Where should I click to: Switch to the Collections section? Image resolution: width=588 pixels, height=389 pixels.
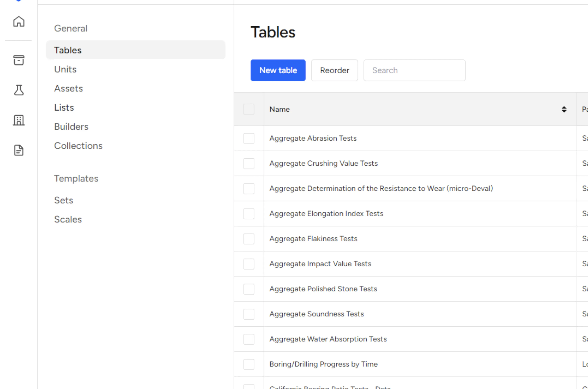pos(78,146)
